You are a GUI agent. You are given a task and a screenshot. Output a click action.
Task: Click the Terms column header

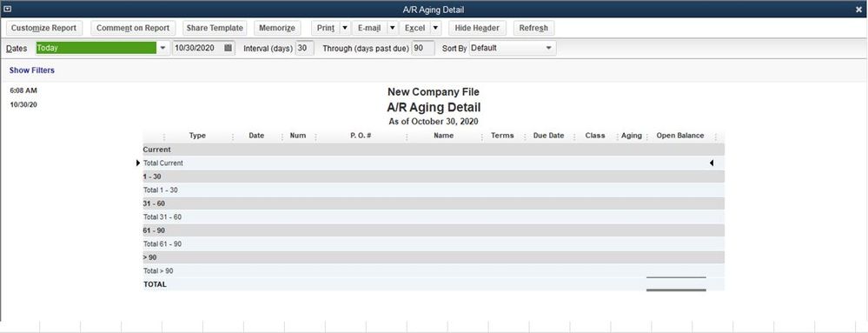502,136
